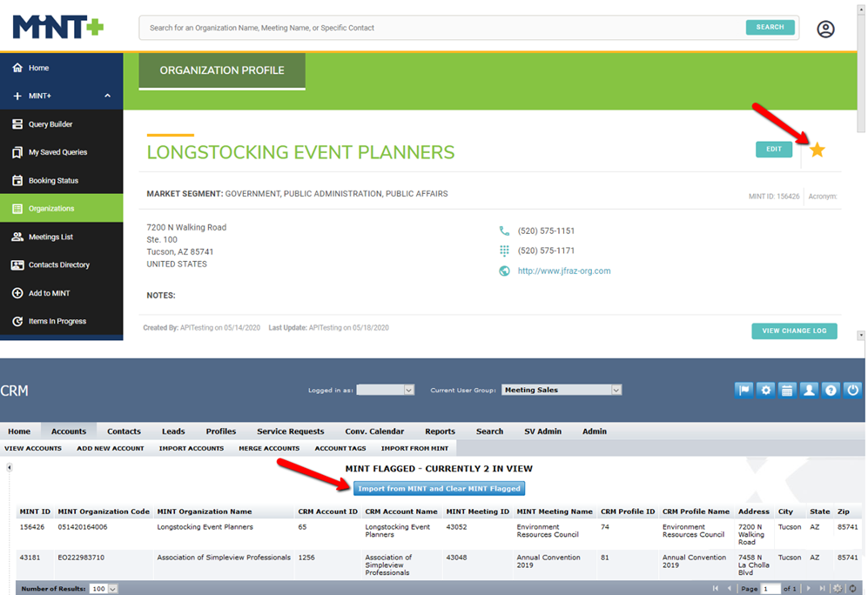Open the CRM Profiles tab

coord(221,431)
